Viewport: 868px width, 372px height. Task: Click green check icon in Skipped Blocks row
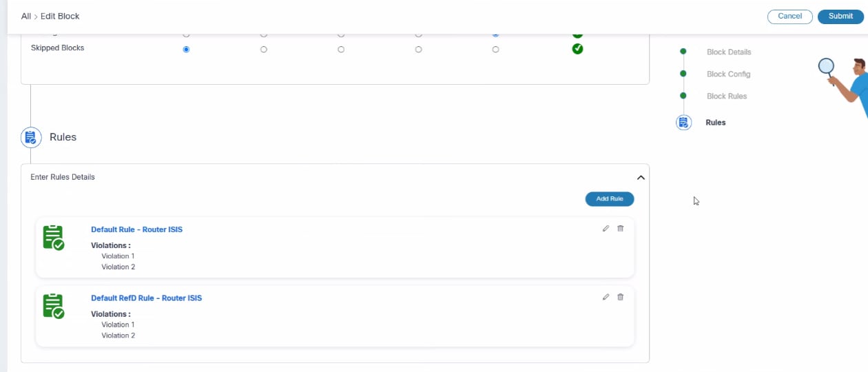click(x=577, y=49)
